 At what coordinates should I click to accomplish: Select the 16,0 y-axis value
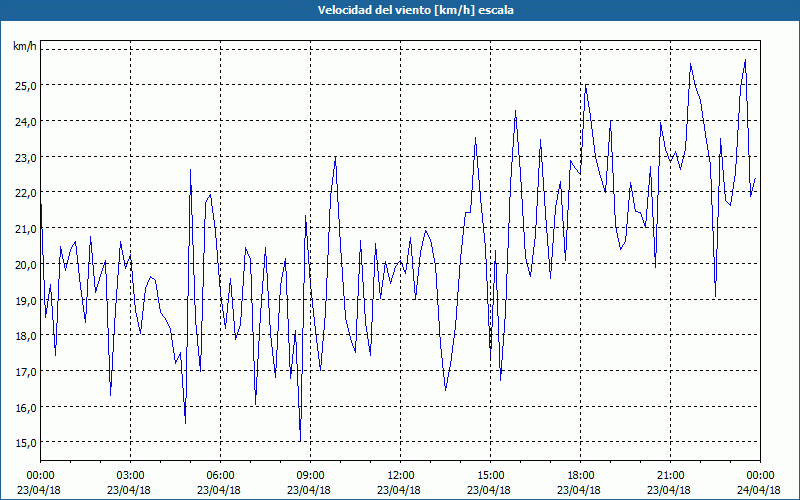[x=25, y=407]
